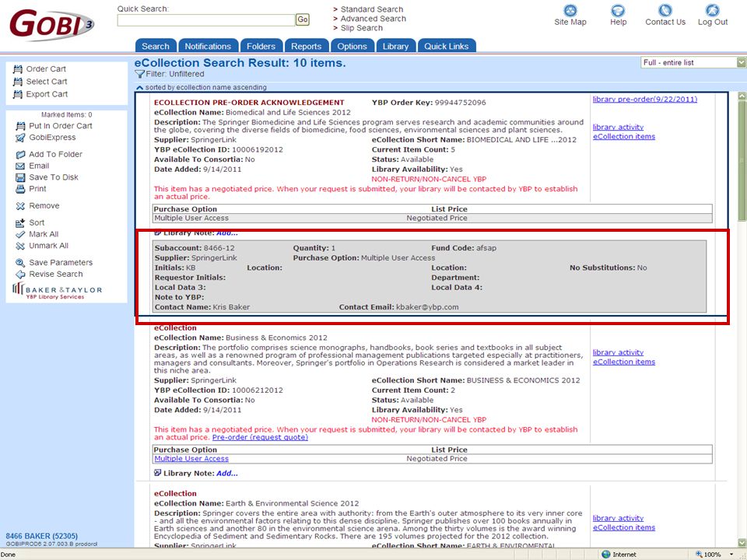Click the contact email kbaker@ybp.com
The height and width of the screenshot is (560, 747).
point(427,307)
